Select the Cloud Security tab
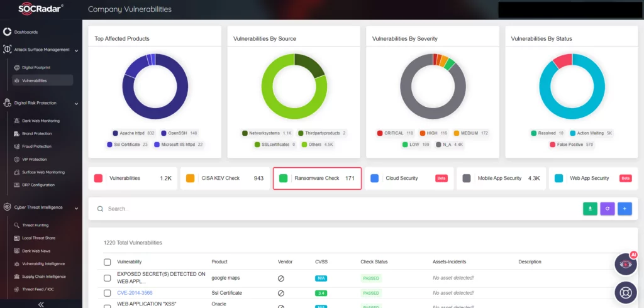 click(409, 179)
